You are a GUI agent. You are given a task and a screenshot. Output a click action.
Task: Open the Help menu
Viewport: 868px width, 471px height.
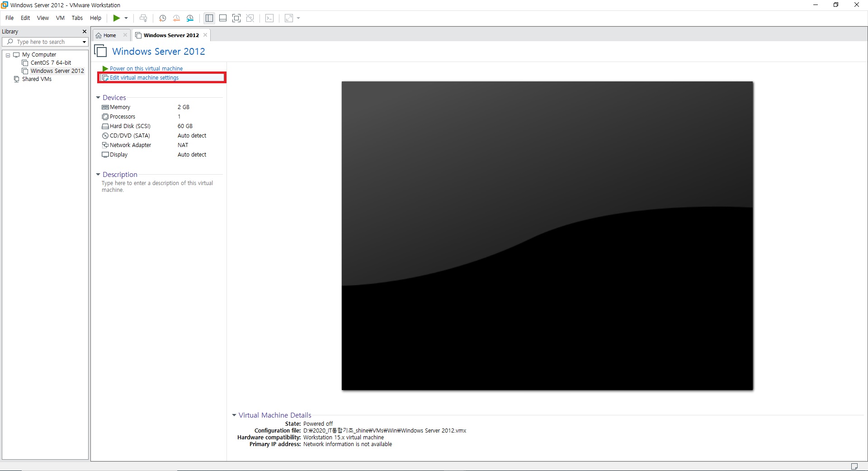coord(95,18)
